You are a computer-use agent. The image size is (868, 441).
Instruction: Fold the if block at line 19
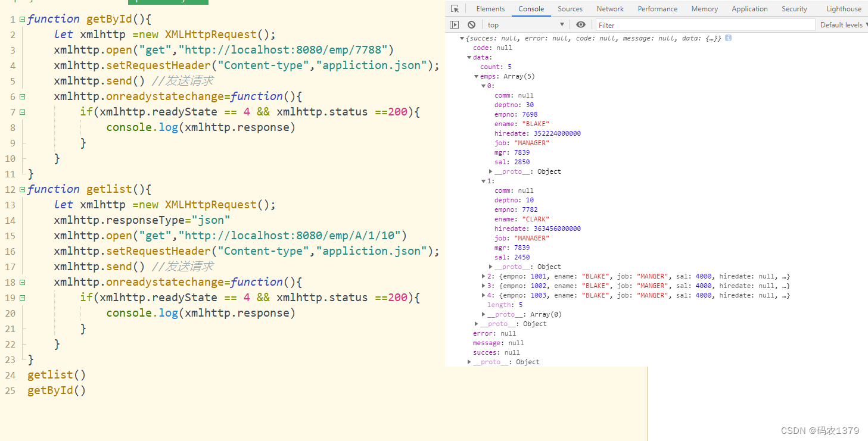coord(22,298)
